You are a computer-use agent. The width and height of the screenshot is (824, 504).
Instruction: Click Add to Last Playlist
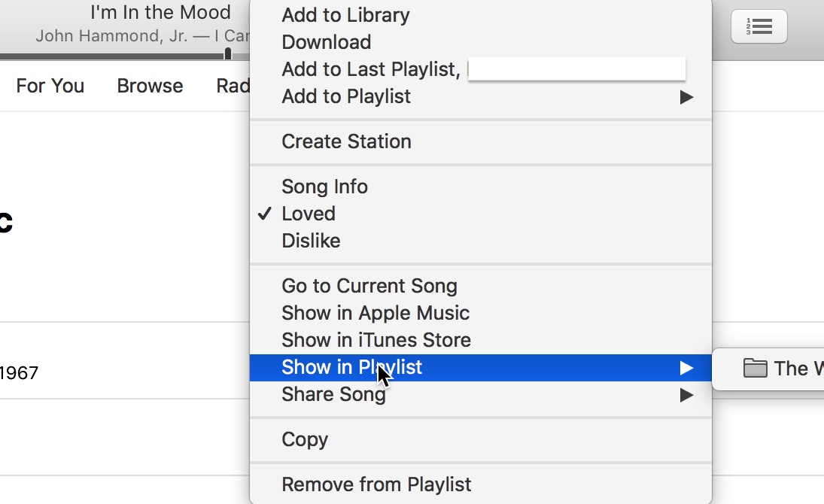coord(370,69)
